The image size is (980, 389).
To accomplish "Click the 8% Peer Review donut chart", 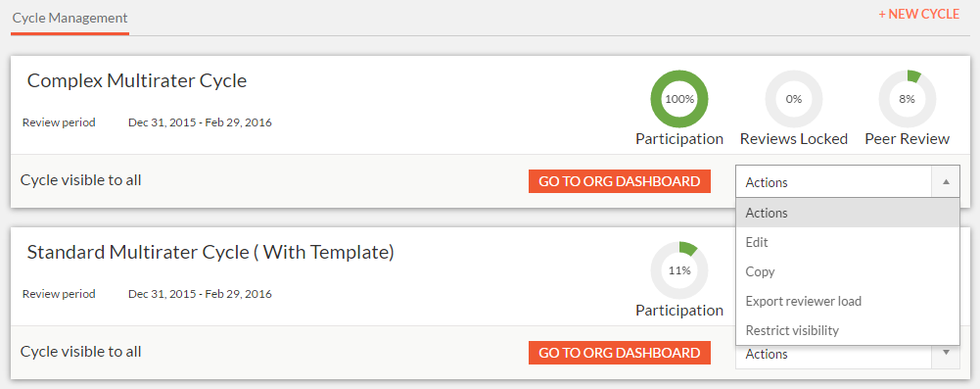I will (907, 99).
